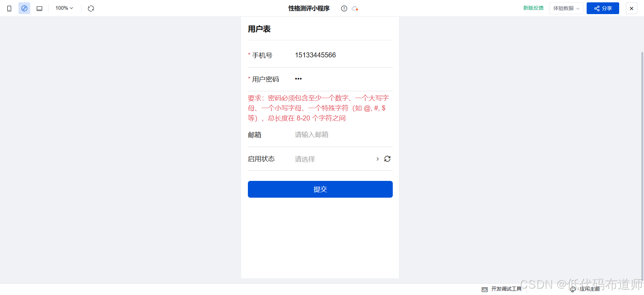Click the refresh icon in 启用状态 row

(387, 159)
